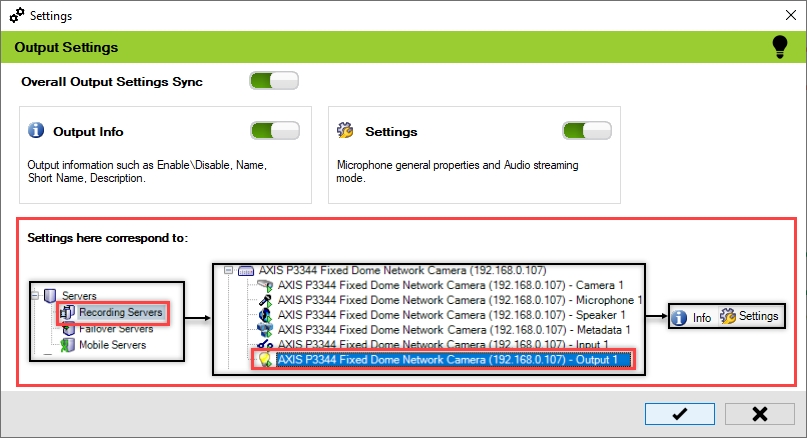Image resolution: width=807 pixels, height=438 pixels.
Task: Cancel with the X button
Action: (759, 414)
